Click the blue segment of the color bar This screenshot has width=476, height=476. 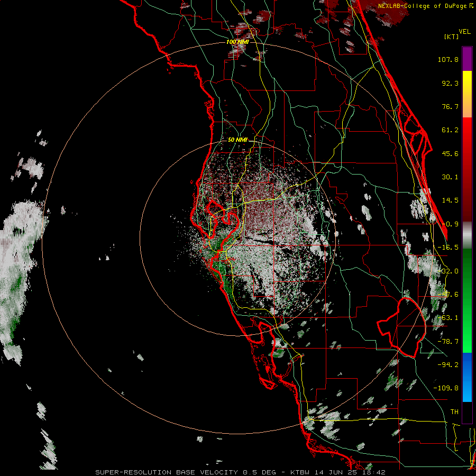pyautogui.click(x=467, y=377)
